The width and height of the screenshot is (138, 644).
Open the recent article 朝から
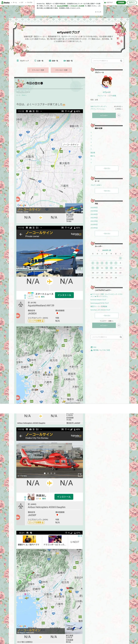pyautogui.click(x=93, y=156)
